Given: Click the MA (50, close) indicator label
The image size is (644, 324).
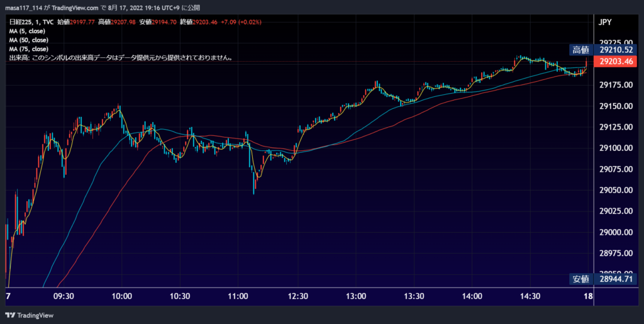Looking at the screenshot, I should pyautogui.click(x=29, y=40).
